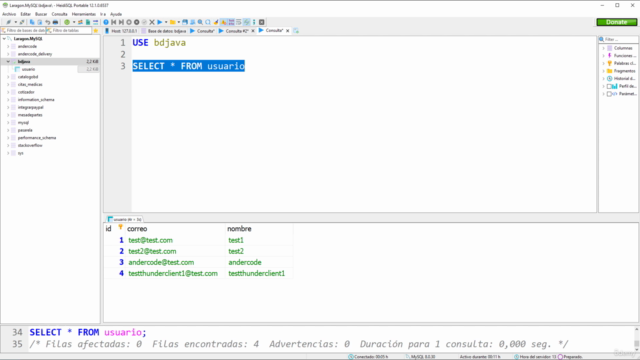The height and width of the screenshot is (360, 640).
Task: Sort results by the correo column header
Action: (176, 229)
